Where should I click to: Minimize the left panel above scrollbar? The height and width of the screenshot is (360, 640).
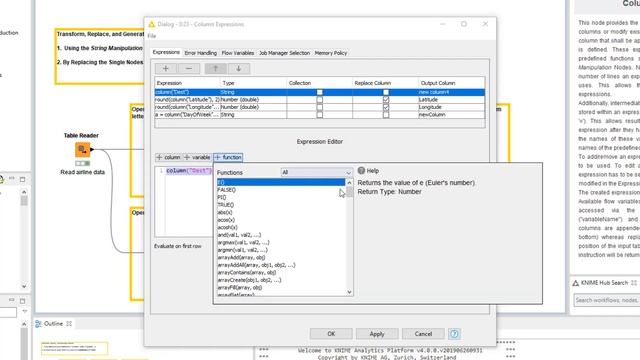pos(11,178)
